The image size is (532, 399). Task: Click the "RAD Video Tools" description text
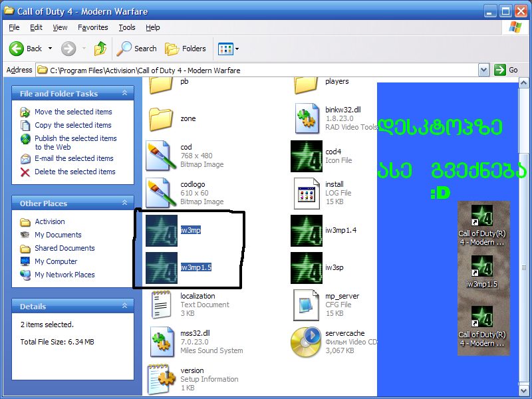click(x=351, y=127)
